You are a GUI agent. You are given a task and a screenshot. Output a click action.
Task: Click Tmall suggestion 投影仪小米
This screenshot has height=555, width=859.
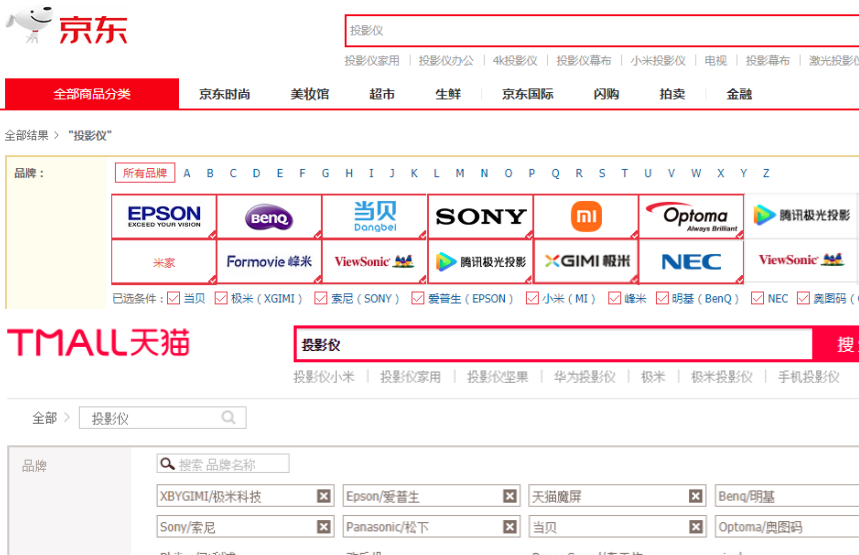click(x=324, y=377)
